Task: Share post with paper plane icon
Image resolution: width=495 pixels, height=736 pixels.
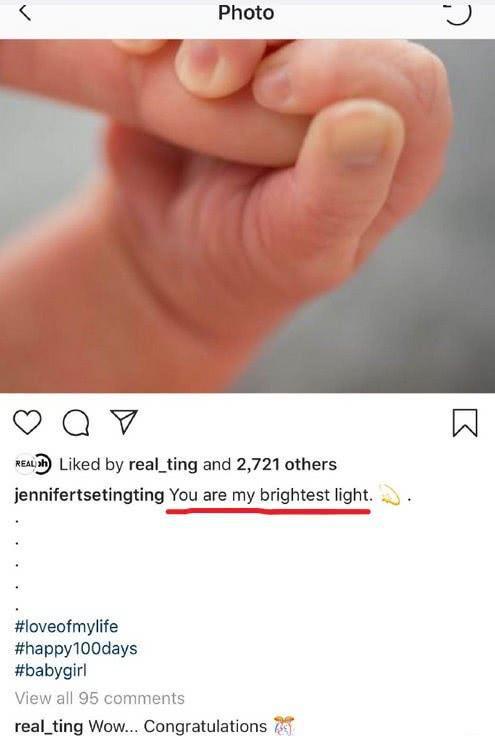Action: point(124,421)
